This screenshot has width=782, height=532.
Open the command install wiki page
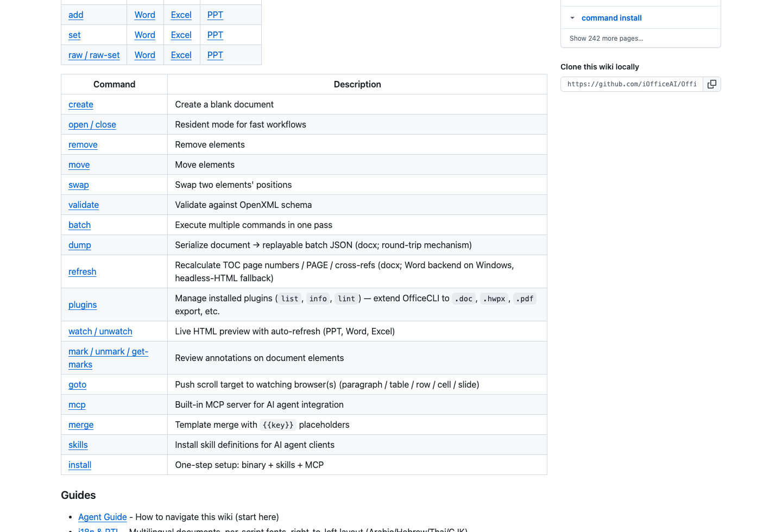click(611, 18)
